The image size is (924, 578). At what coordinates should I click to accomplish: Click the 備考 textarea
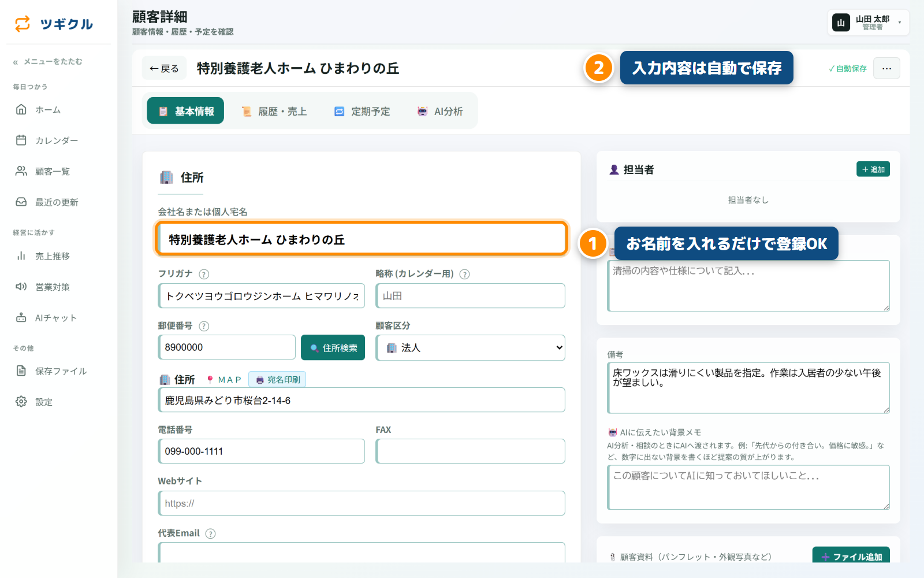click(x=748, y=388)
